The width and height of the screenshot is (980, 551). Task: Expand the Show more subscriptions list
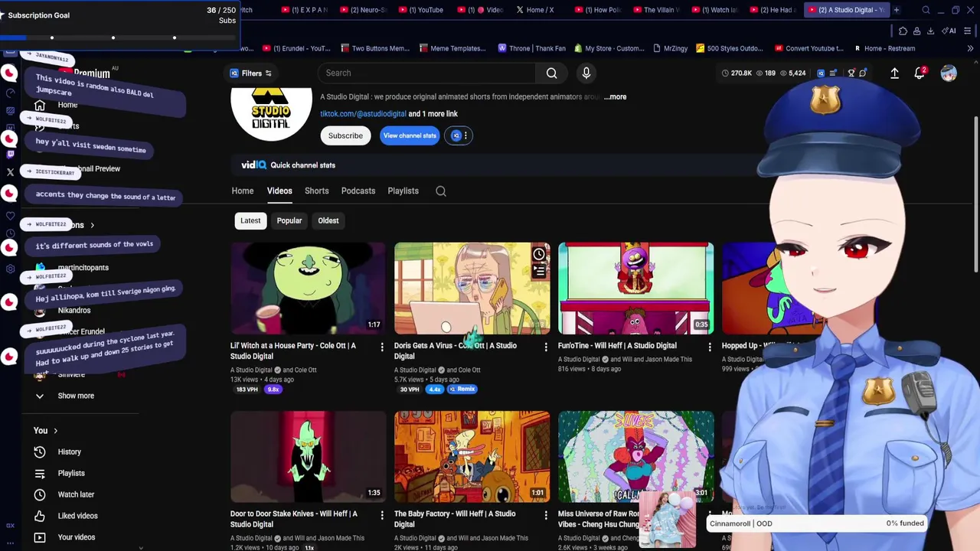(x=76, y=396)
